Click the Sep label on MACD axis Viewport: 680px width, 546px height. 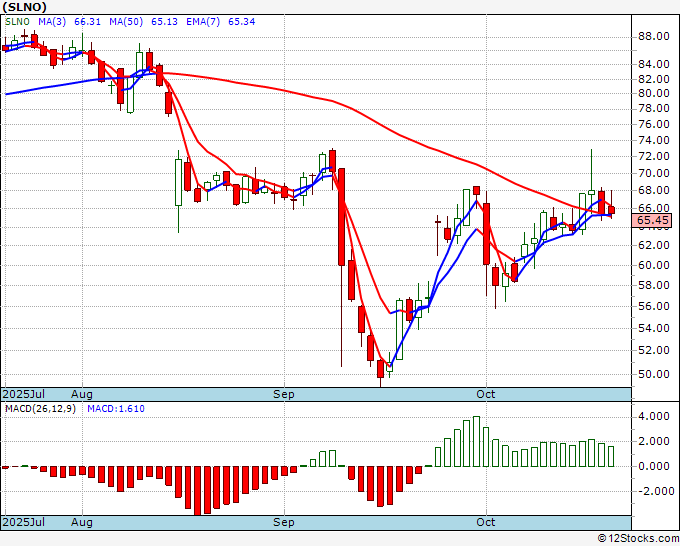coord(284,522)
